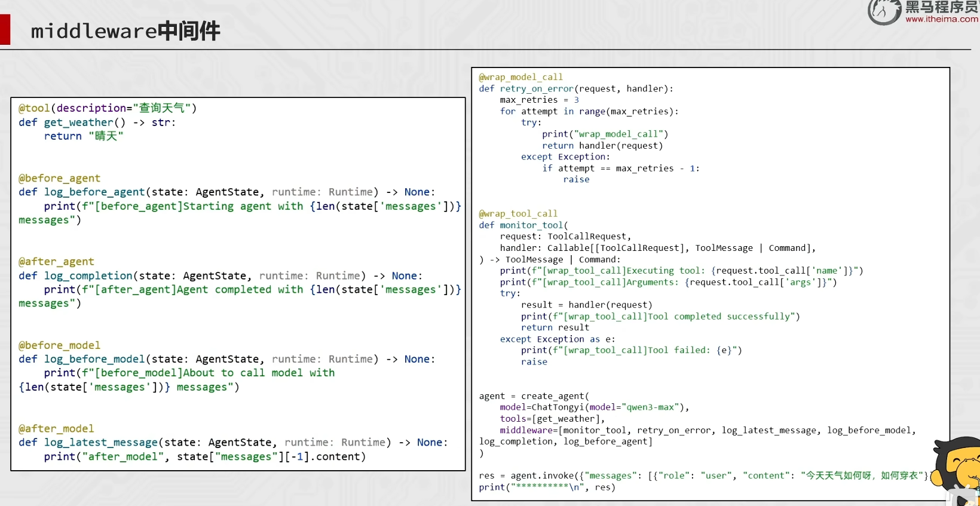This screenshot has height=506, width=980.
Task: Click the @before_model decorator
Action: (59, 345)
